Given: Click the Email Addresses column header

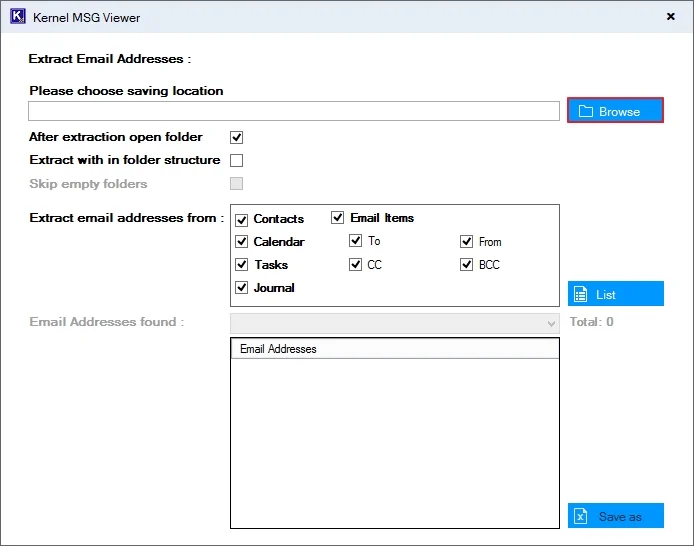Looking at the screenshot, I should [x=395, y=349].
